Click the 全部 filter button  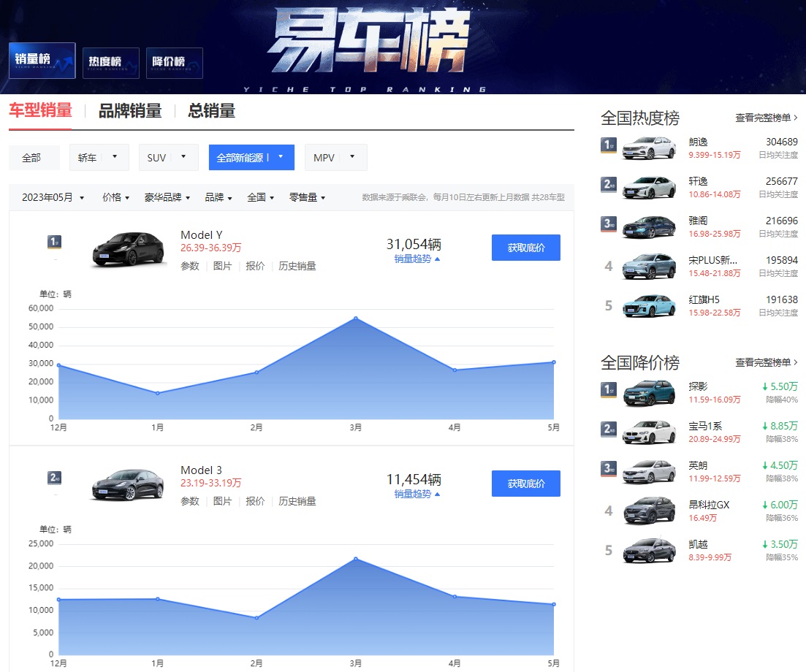point(34,157)
